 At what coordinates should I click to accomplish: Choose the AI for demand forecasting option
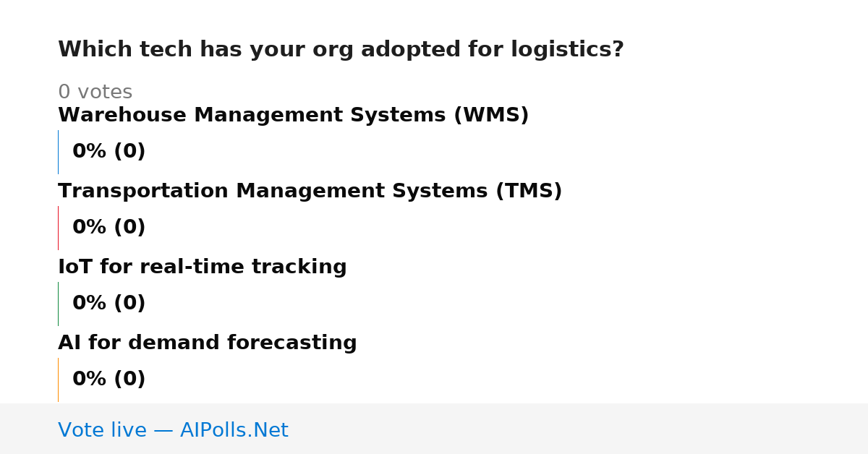point(208,343)
